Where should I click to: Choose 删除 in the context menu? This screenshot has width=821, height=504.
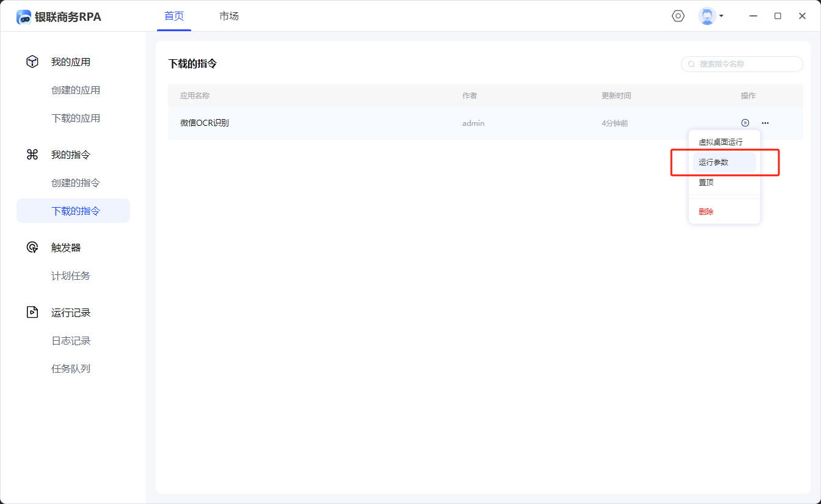pyautogui.click(x=706, y=211)
